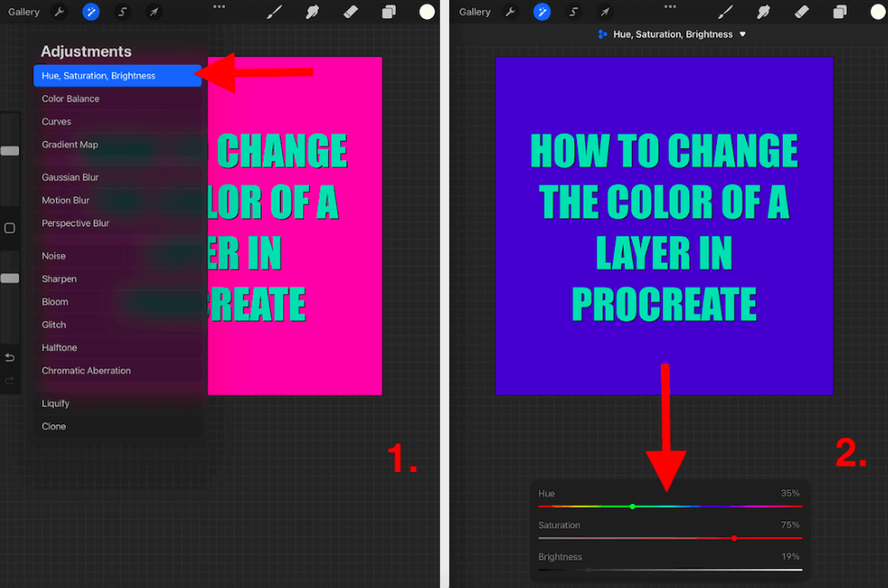Select the Brush tool
Viewport: 888px width, 588px height.
(x=273, y=11)
